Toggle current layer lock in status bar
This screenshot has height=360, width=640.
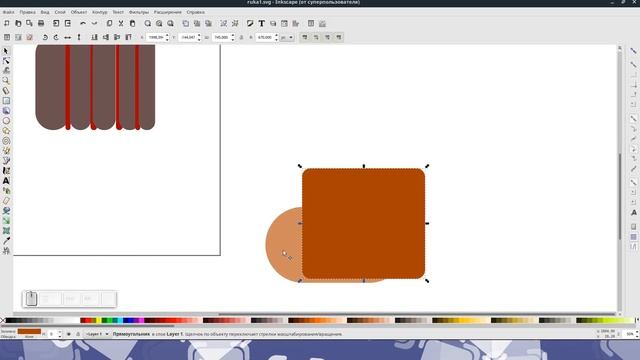point(78,334)
